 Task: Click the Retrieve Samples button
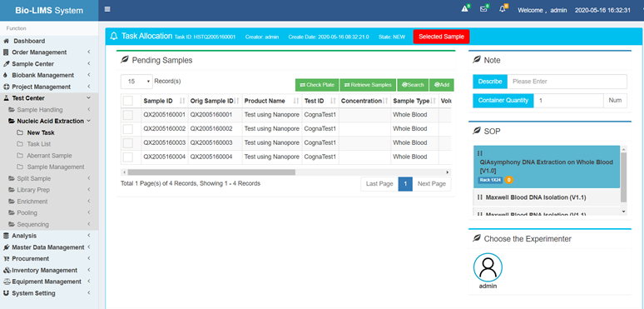pos(368,85)
